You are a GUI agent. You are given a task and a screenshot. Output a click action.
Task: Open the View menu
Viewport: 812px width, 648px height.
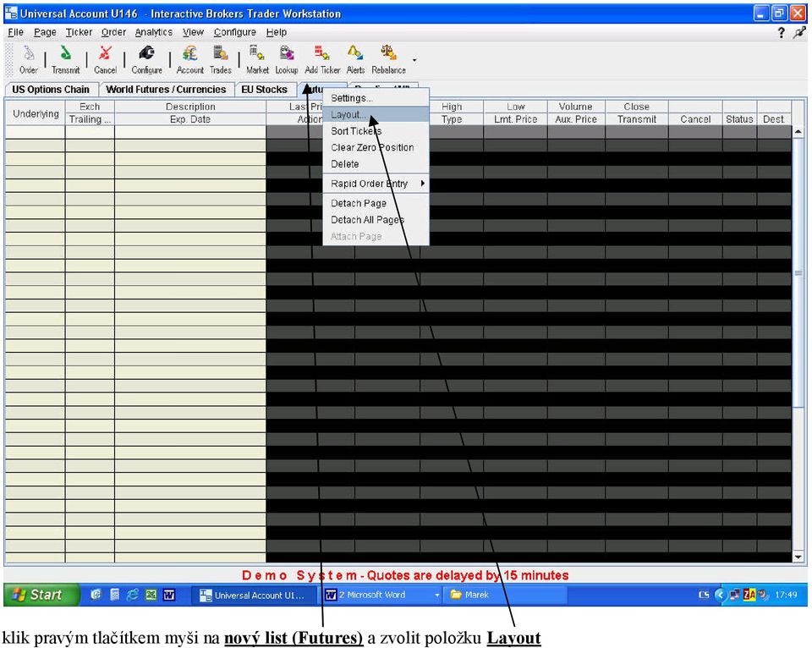193,32
